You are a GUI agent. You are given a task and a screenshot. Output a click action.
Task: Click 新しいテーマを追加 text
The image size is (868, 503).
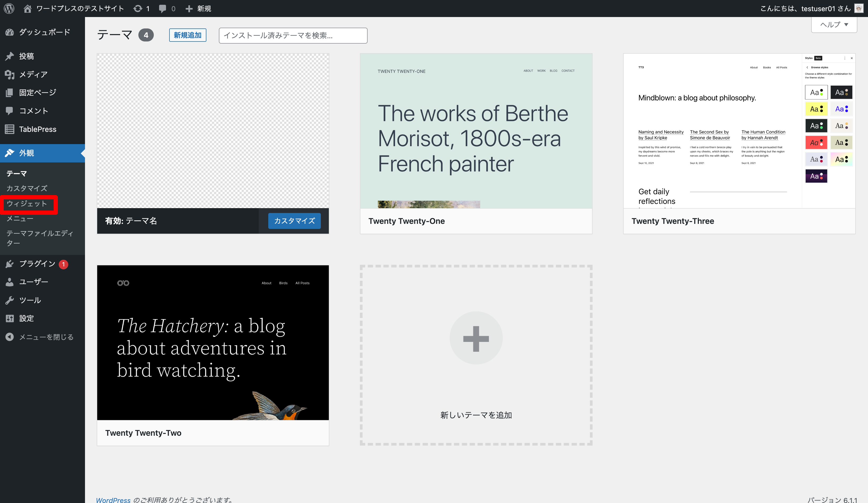[x=476, y=415]
